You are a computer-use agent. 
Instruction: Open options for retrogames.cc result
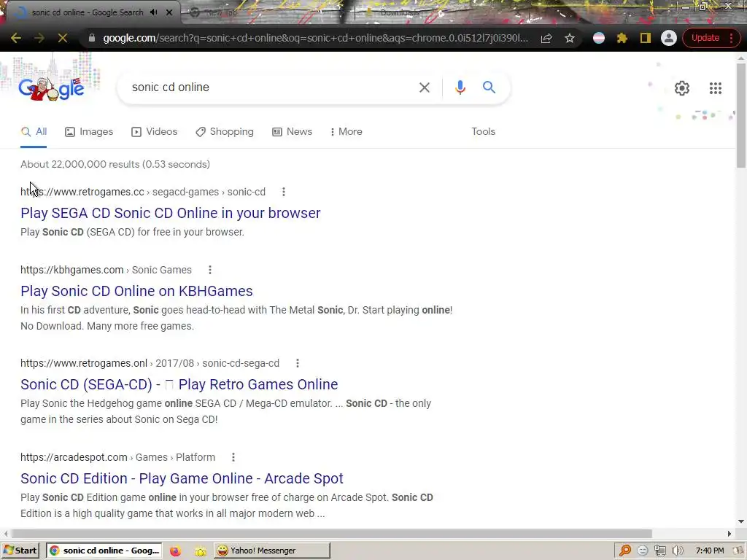coord(284,192)
